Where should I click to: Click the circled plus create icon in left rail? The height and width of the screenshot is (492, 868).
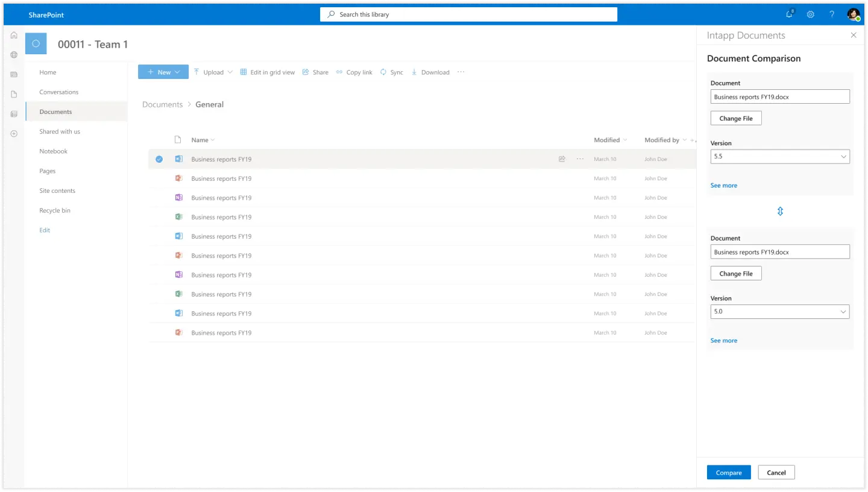(x=14, y=134)
